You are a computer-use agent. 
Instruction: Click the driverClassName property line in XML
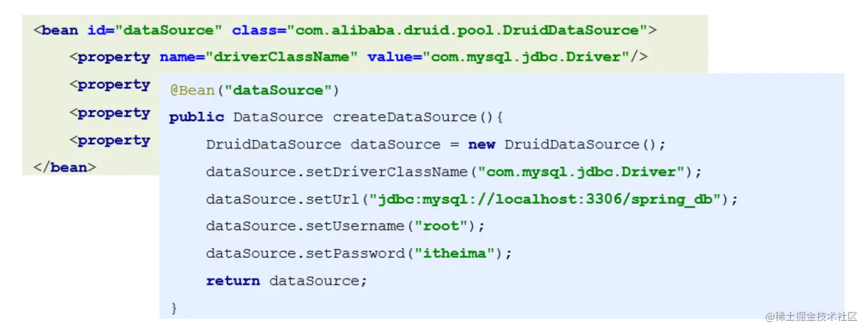(x=359, y=57)
